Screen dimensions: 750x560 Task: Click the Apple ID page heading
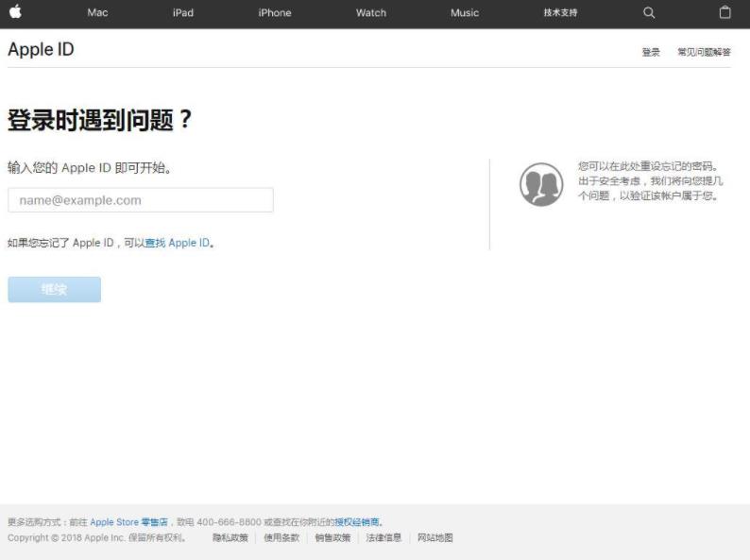pyautogui.click(x=41, y=50)
